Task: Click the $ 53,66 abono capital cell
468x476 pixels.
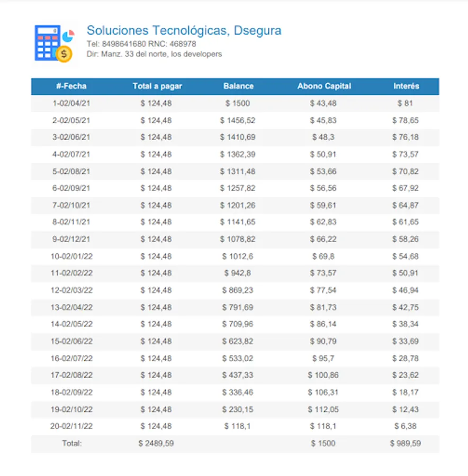Action: coord(323,171)
